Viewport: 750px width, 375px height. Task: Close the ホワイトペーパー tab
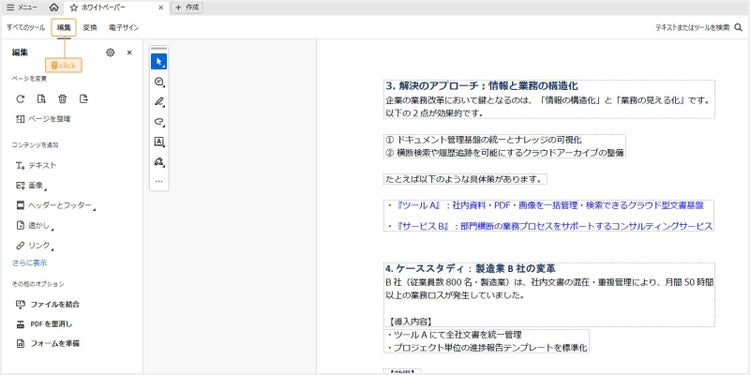161,7
